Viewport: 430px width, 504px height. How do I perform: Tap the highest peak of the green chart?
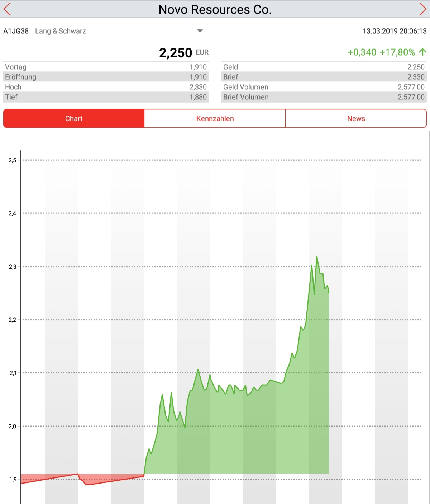[317, 257]
